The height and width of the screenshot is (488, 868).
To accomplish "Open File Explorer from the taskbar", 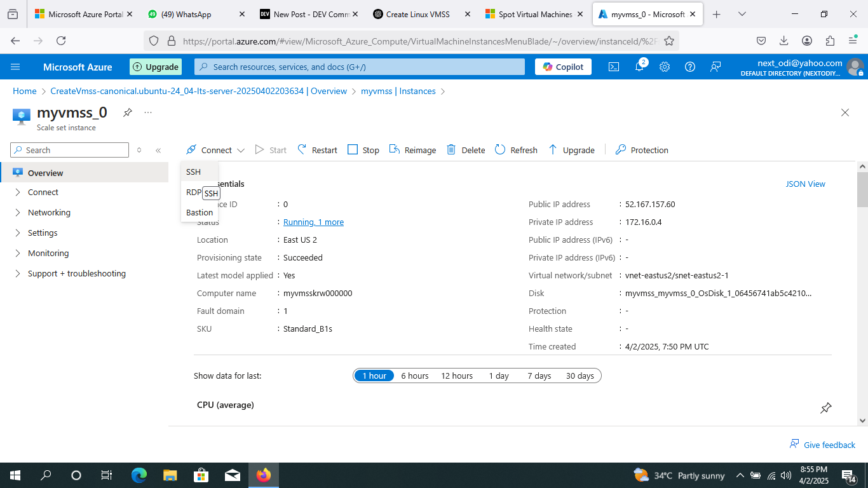I will coord(170,475).
